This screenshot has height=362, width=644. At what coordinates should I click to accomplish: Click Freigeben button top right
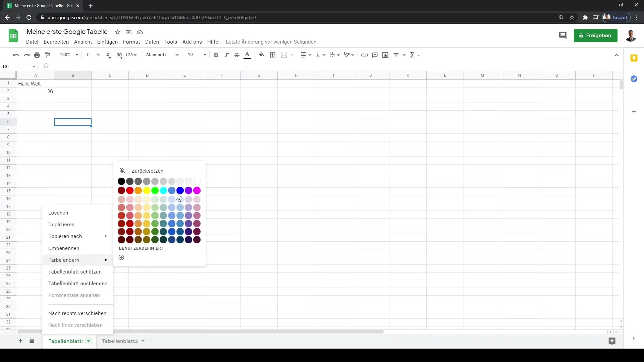pyautogui.click(x=597, y=35)
